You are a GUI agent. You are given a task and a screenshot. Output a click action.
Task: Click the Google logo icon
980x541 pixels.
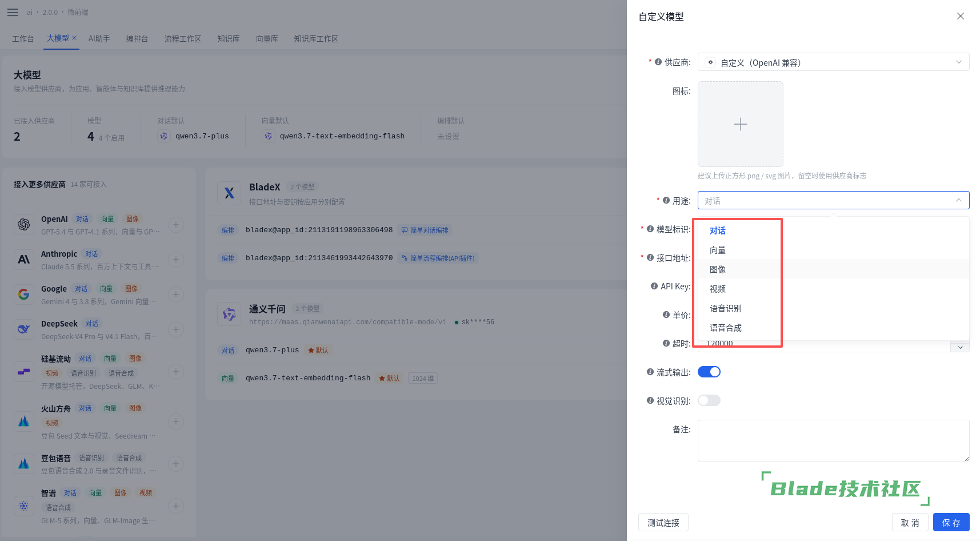point(23,295)
